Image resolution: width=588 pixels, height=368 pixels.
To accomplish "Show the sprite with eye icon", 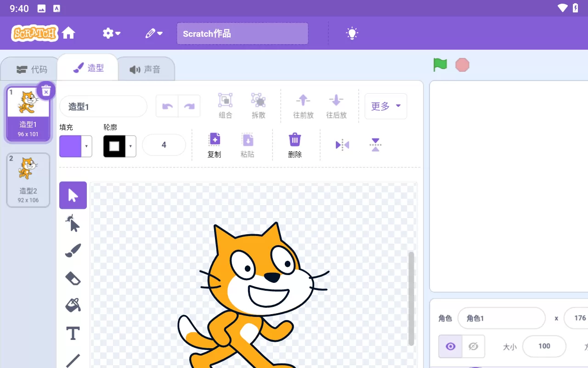I will [x=451, y=346].
